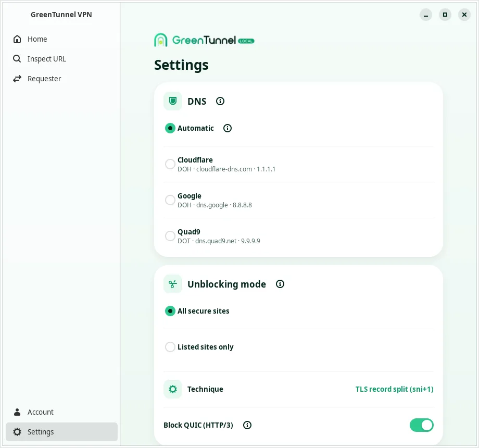Minimize the GreenTunnel VPN window
This screenshot has width=479, height=448.
pos(426,15)
